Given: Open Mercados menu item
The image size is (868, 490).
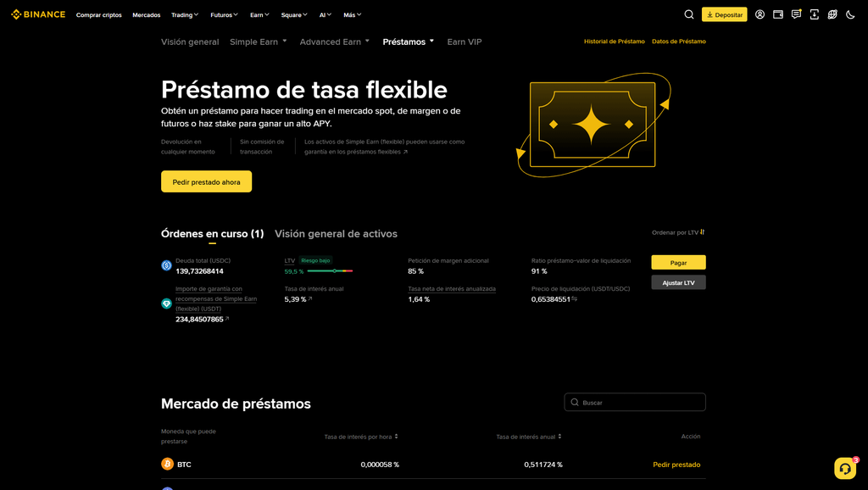Looking at the screenshot, I should 146,15.
